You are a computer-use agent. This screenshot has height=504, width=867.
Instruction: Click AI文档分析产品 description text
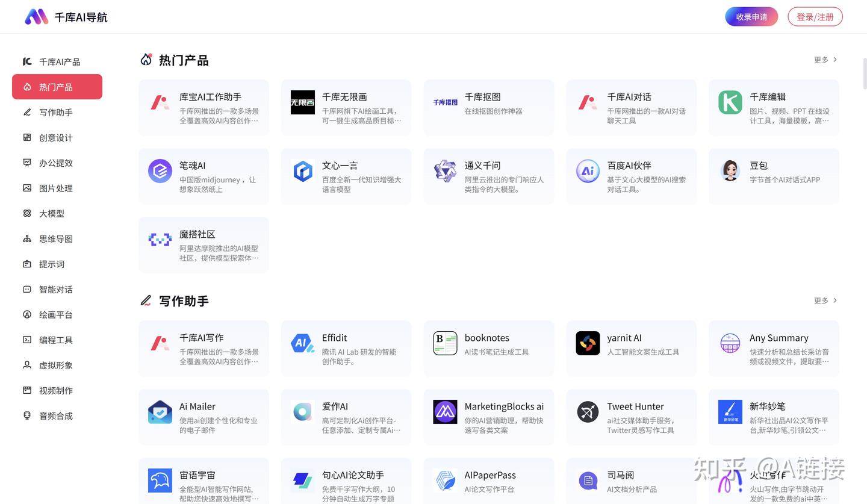(632, 490)
